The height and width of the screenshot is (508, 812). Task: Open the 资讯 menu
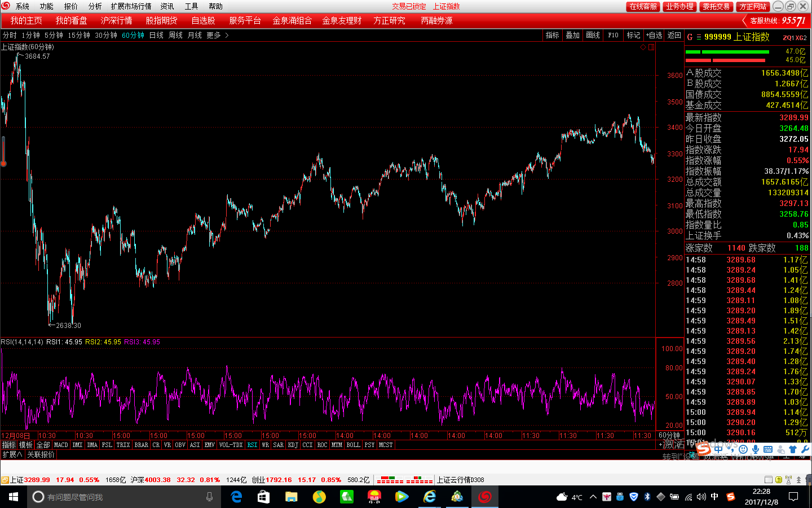coord(167,6)
